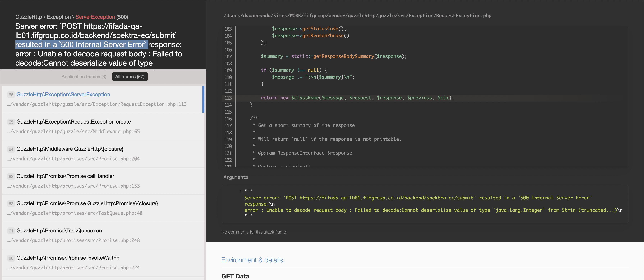Select frame 63 Promise callHandler

point(103,181)
